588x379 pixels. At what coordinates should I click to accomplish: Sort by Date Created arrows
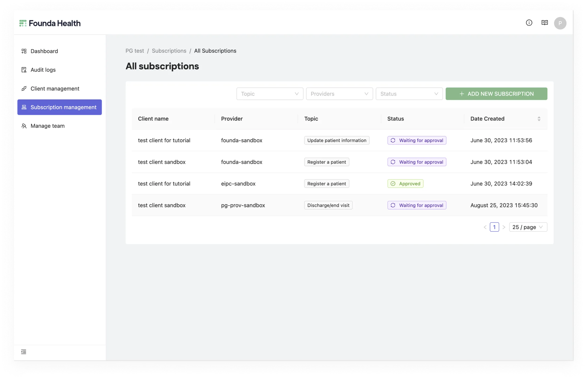539,119
